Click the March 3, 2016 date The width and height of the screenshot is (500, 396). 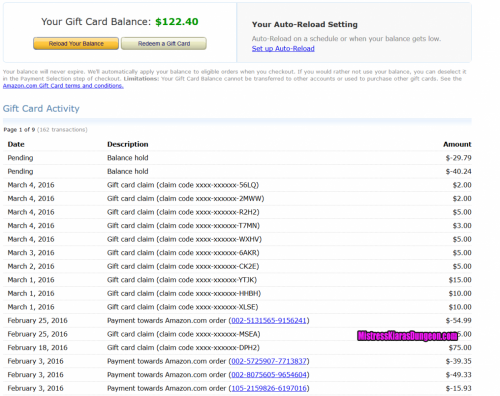pos(31,253)
